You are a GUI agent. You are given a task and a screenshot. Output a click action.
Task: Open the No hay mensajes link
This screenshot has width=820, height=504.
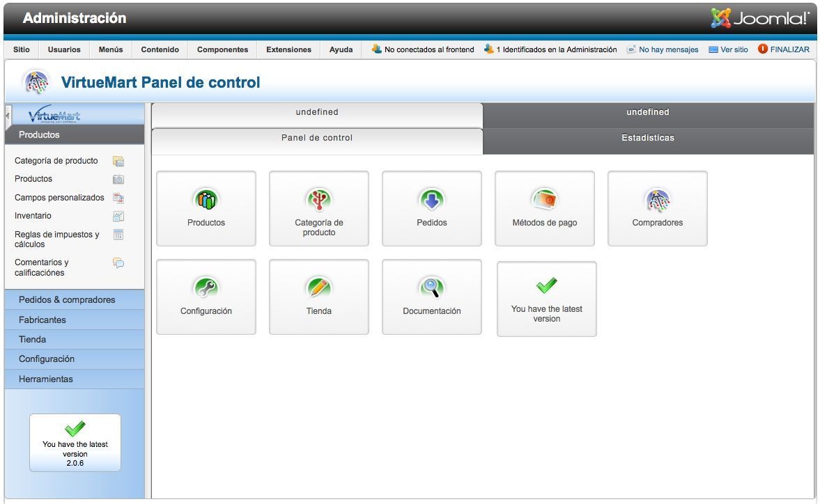click(x=668, y=49)
